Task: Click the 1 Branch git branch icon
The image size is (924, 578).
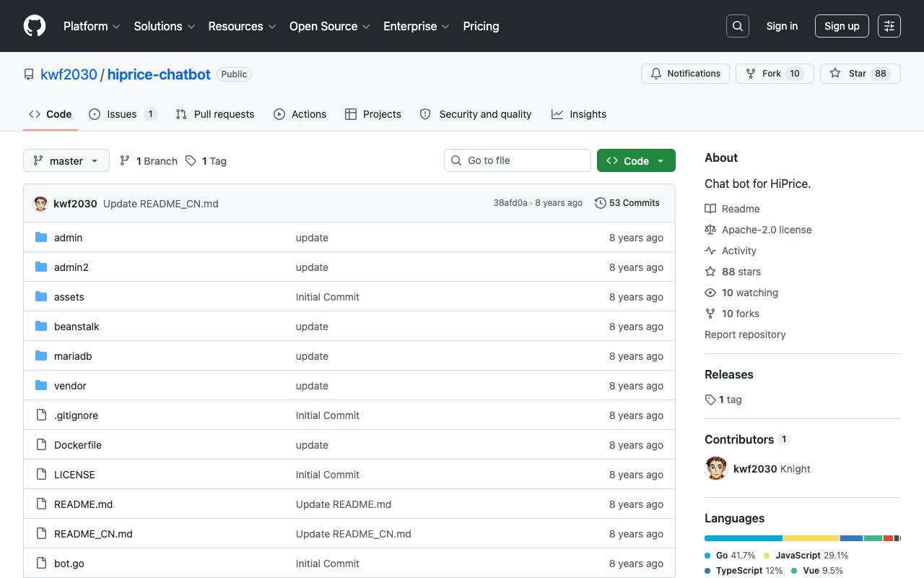Action: [x=125, y=161]
